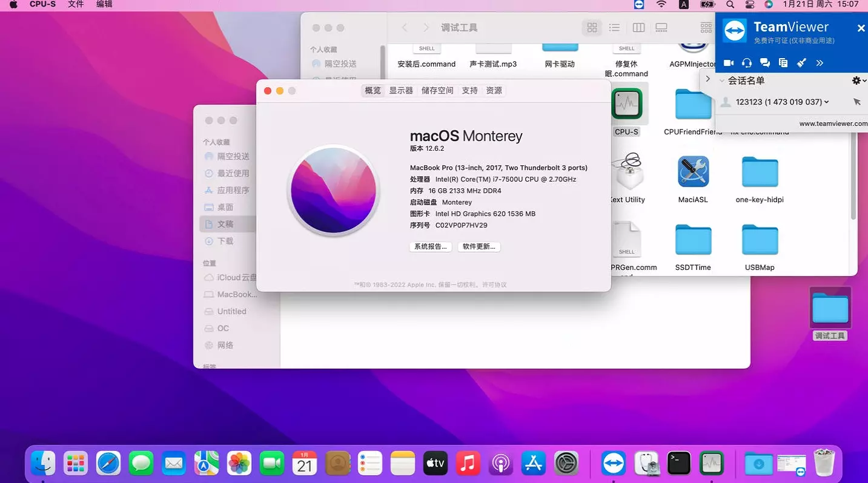Image resolution: width=868 pixels, height=483 pixels.
Task: Start a video call in TeamViewer
Action: pos(728,62)
